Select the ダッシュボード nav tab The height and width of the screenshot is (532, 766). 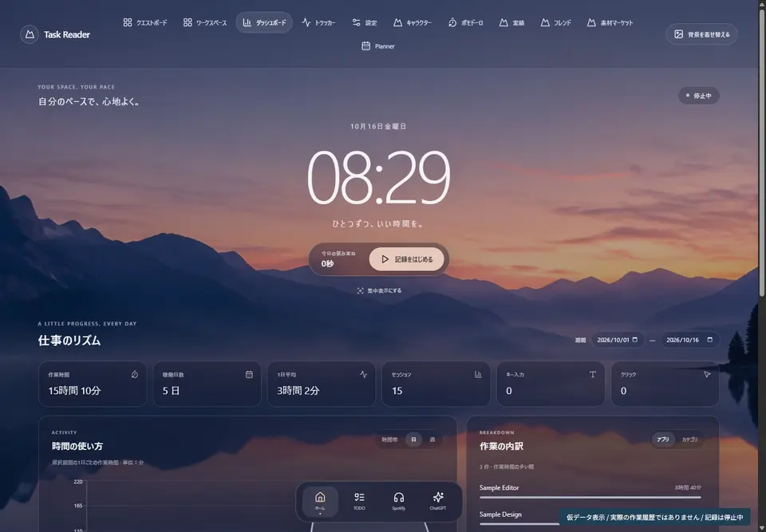[264, 22]
